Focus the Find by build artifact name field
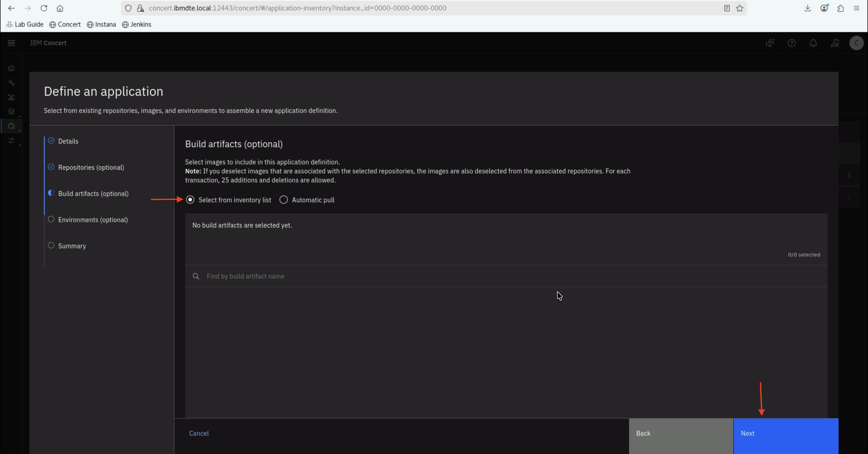Image resolution: width=868 pixels, height=454 pixels. tap(506, 276)
